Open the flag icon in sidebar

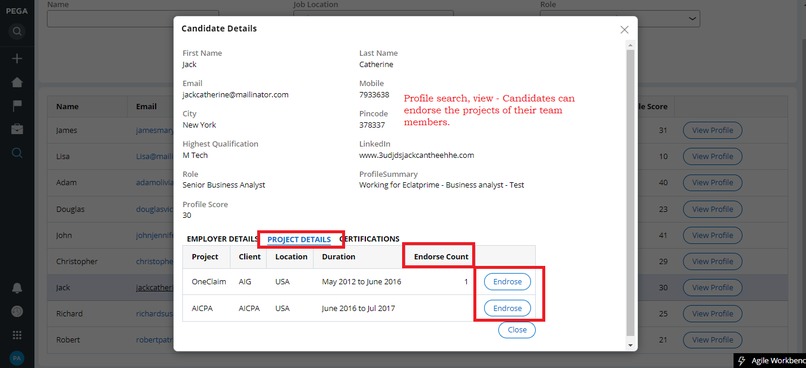(x=17, y=106)
